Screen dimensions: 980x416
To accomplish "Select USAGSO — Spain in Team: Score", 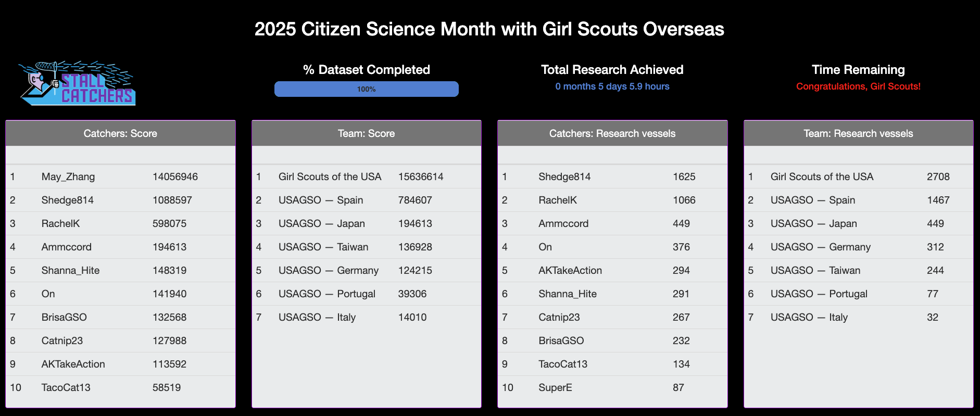I will 321,200.
